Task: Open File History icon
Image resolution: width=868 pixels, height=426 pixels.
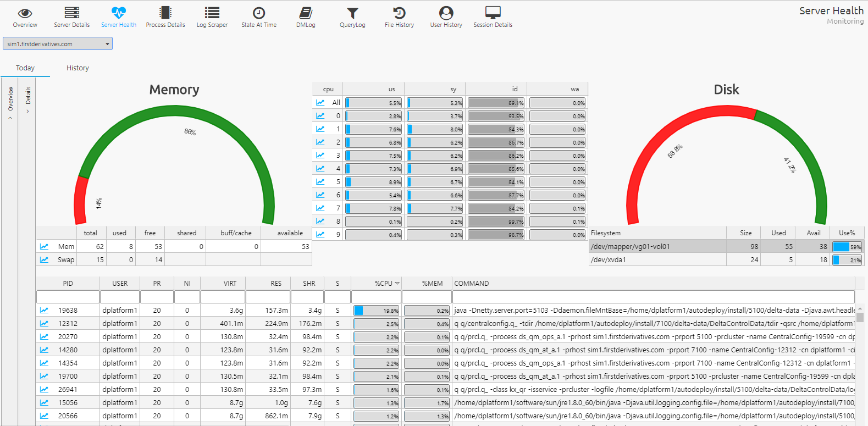Action: [400, 13]
